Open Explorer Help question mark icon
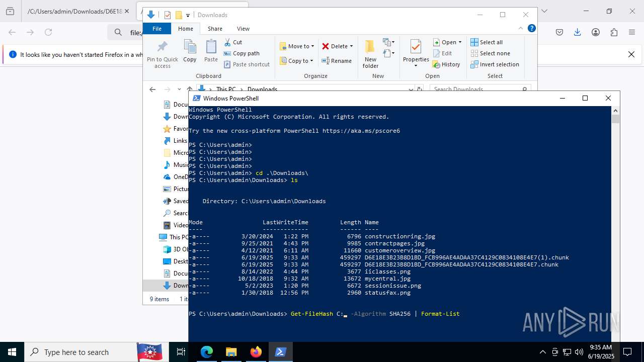The image size is (644, 362). pos(531,29)
